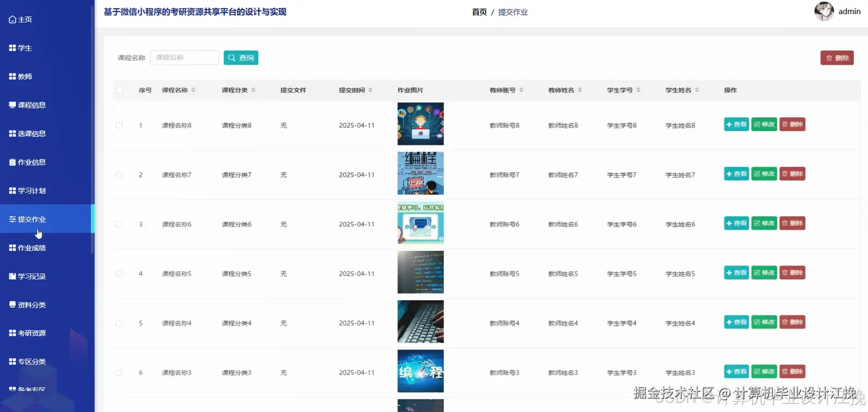Click the home icon beside 主页
This screenshot has height=412, width=868.
12,20
